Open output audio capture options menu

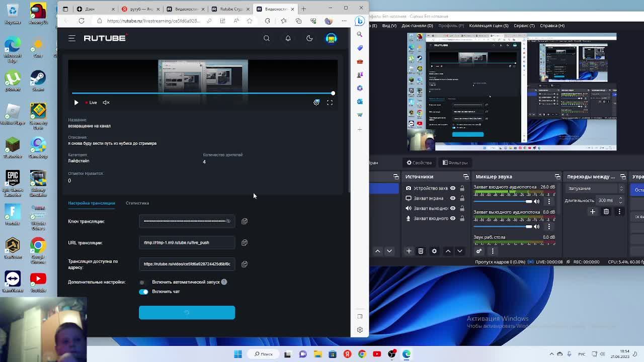(x=549, y=226)
